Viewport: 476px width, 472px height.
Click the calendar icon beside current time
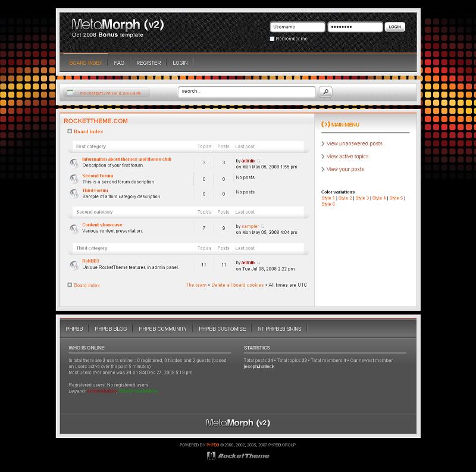tap(70, 92)
